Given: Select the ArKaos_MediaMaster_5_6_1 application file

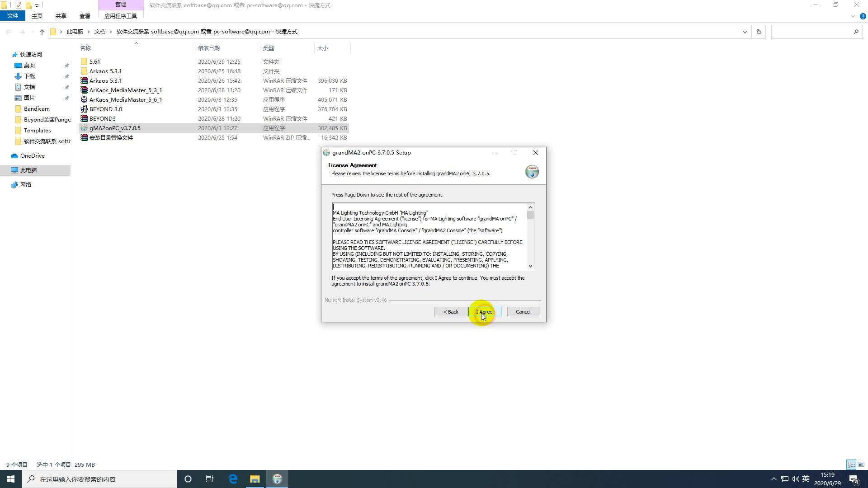Looking at the screenshot, I should (x=125, y=100).
